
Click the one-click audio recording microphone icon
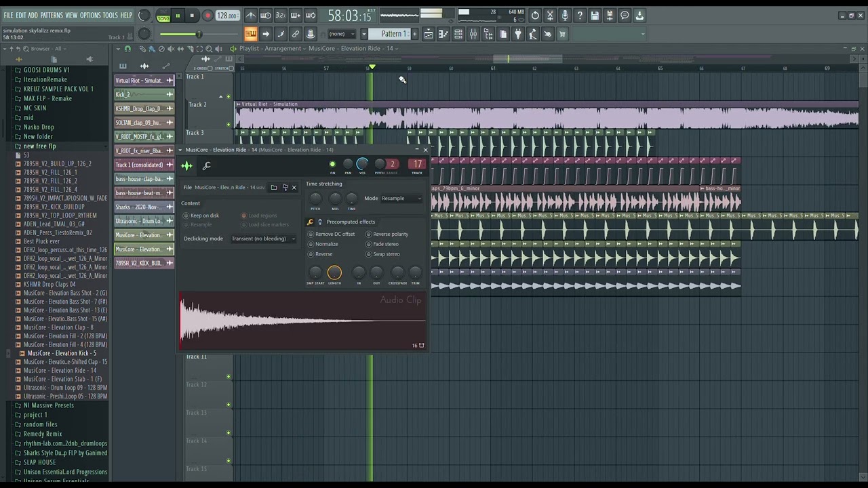click(565, 16)
